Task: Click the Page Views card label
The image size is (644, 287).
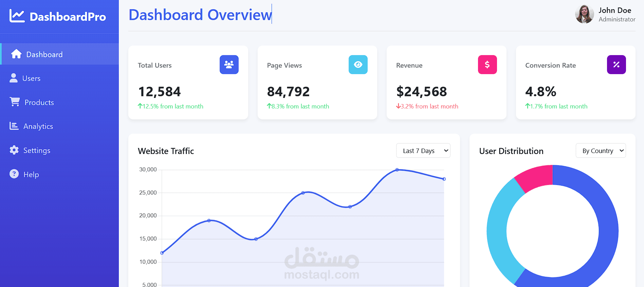Action: pos(284,65)
